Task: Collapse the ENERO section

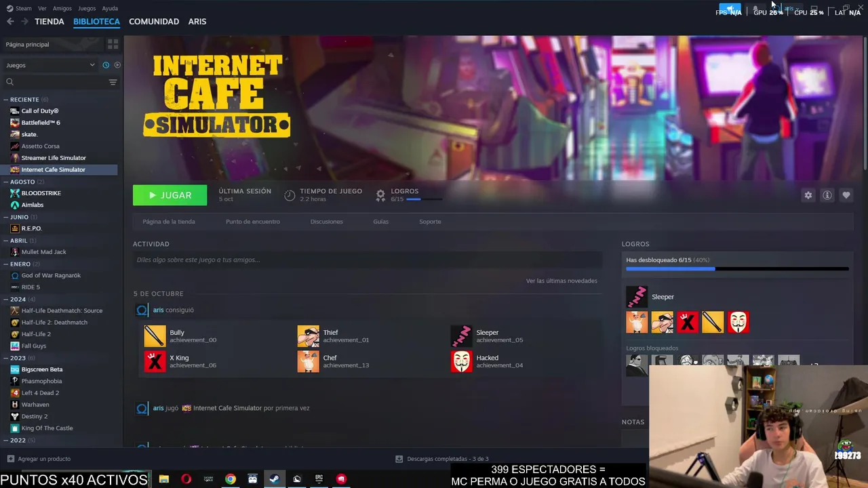Action: (x=6, y=264)
